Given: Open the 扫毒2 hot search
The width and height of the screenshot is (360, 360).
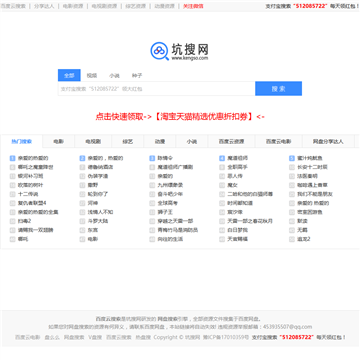Looking at the screenshot, I should pyautogui.click(x=24, y=221).
